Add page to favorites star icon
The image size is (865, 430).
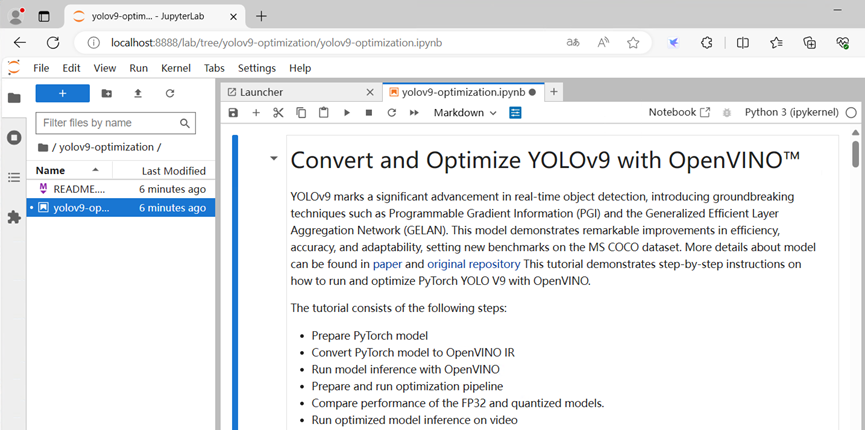[633, 43]
